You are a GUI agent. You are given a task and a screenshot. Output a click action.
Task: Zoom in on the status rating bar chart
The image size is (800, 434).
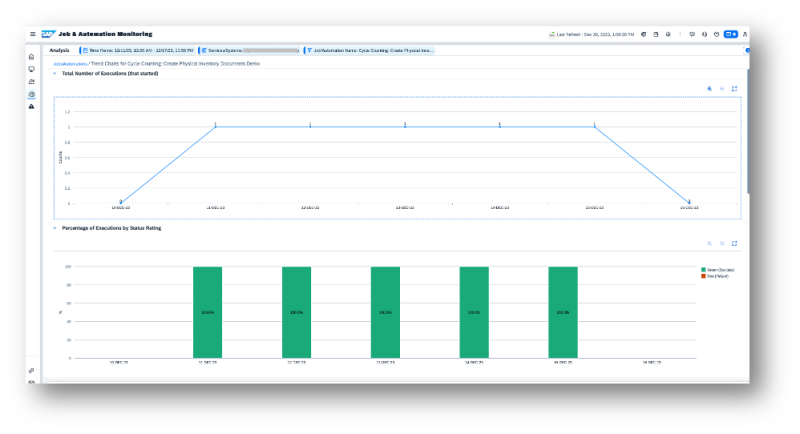[709, 243]
